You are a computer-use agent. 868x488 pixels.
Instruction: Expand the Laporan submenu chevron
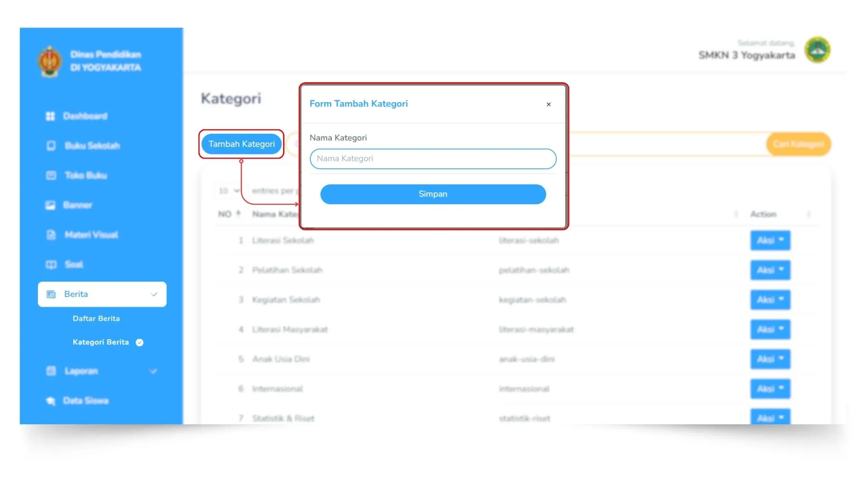153,371
